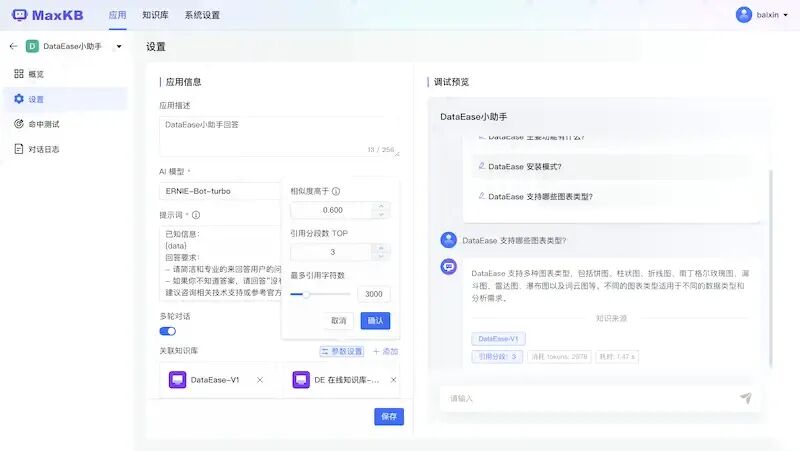The width and height of the screenshot is (800, 451).
Task: Click the MaxKB logo
Action: [47, 15]
